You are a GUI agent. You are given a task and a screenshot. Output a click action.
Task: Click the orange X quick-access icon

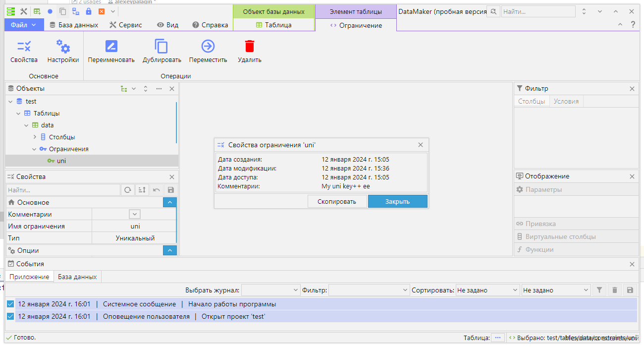[102, 11]
